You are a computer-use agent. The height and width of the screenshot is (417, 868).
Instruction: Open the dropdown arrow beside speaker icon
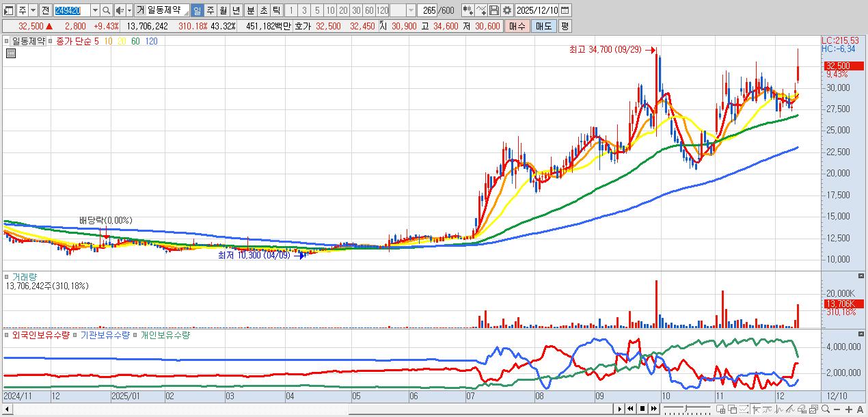129,10
